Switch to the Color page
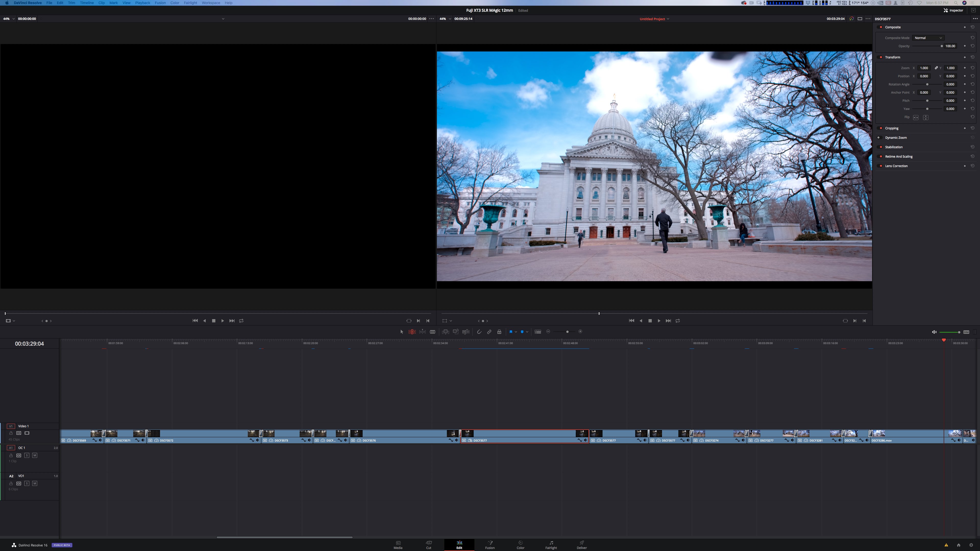Image resolution: width=980 pixels, height=551 pixels. 520,545
